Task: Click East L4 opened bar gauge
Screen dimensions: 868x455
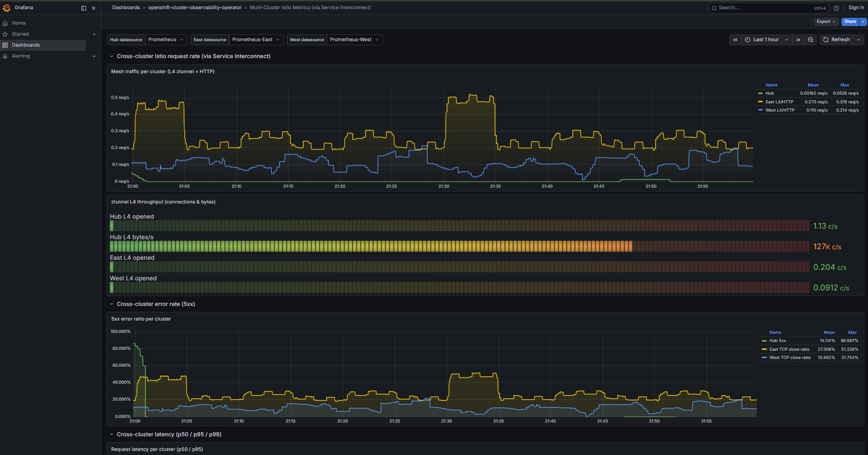Action: [459, 267]
